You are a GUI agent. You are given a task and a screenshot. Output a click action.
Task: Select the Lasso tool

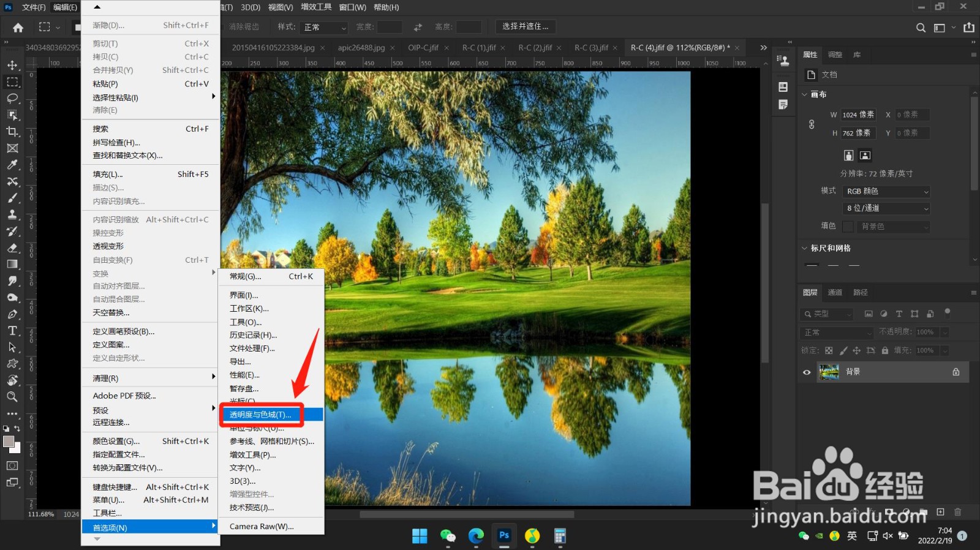(12, 98)
